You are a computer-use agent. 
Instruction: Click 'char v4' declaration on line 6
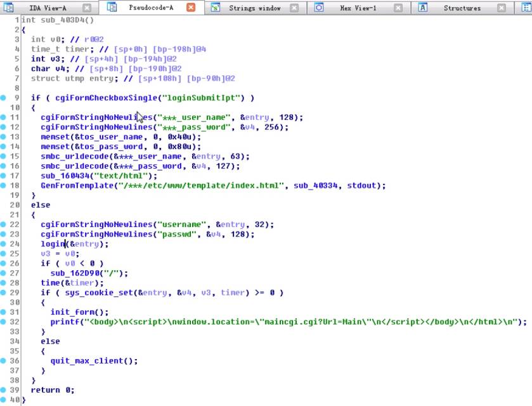tap(50, 69)
